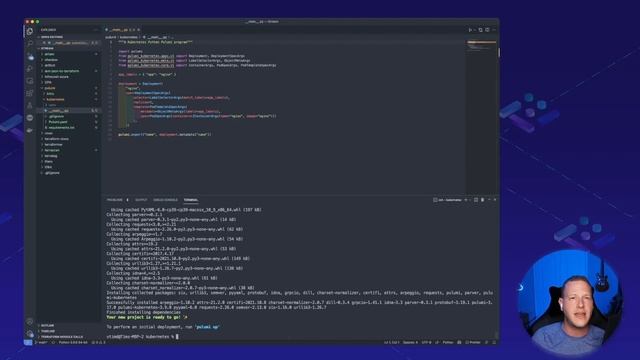The width and height of the screenshot is (640, 360).
Task: Open the Manage gear in activity bar
Action: pos(30,333)
